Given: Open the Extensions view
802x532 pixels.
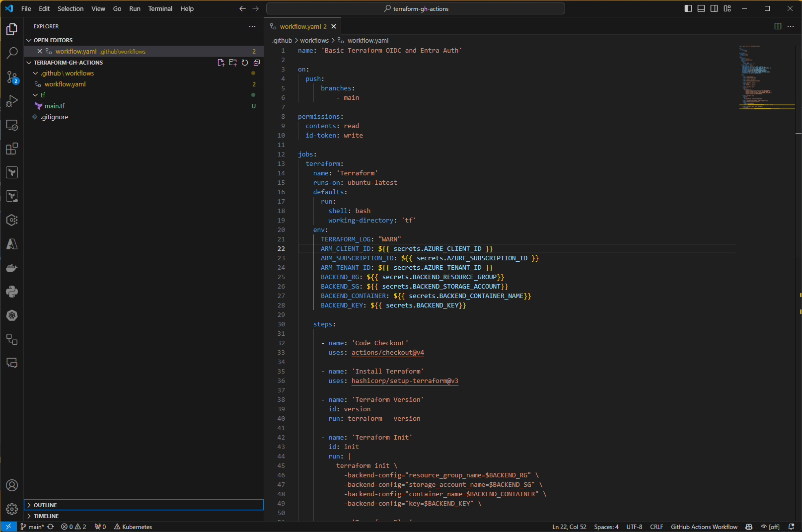Looking at the screenshot, I should point(12,149).
